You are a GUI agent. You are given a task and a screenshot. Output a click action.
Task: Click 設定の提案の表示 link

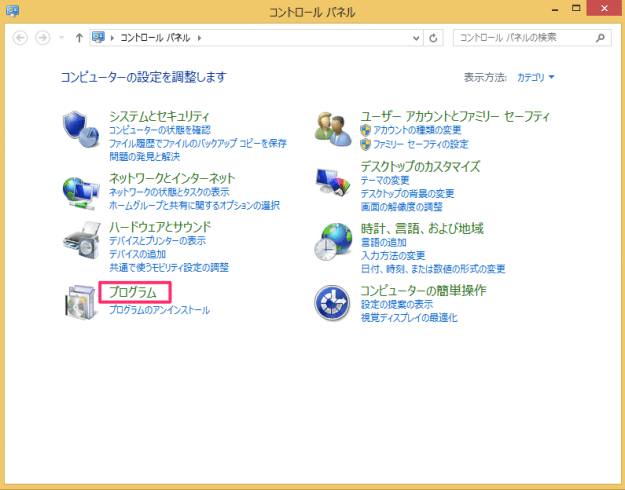point(397,304)
